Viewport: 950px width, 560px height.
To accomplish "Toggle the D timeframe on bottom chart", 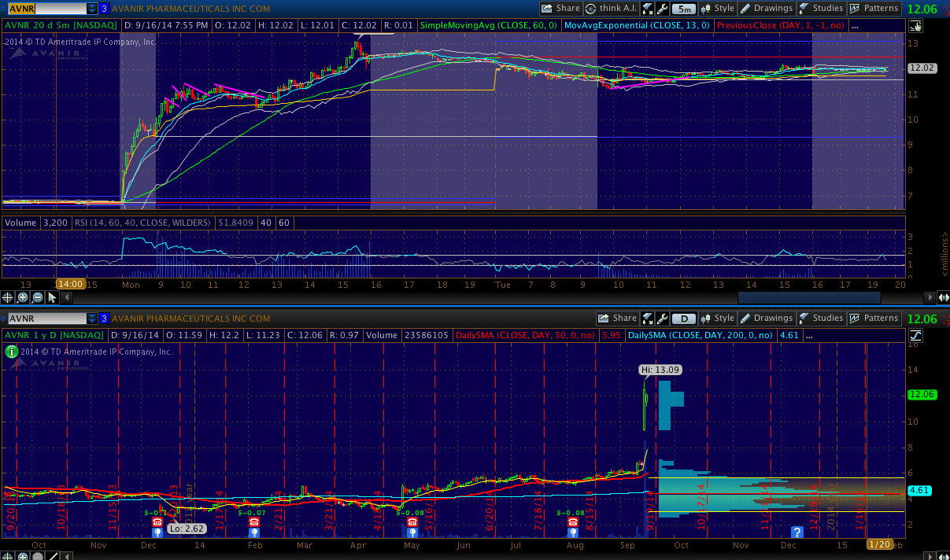I will tap(685, 319).
